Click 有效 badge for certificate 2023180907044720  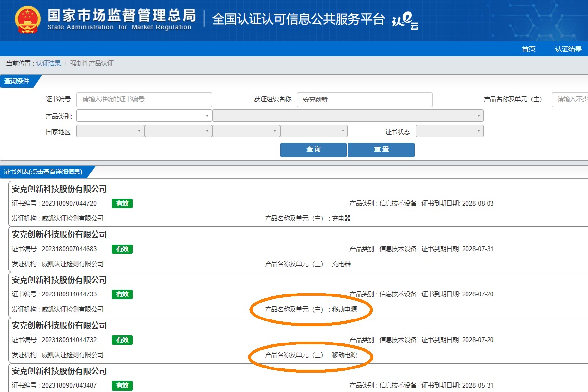[122, 204]
